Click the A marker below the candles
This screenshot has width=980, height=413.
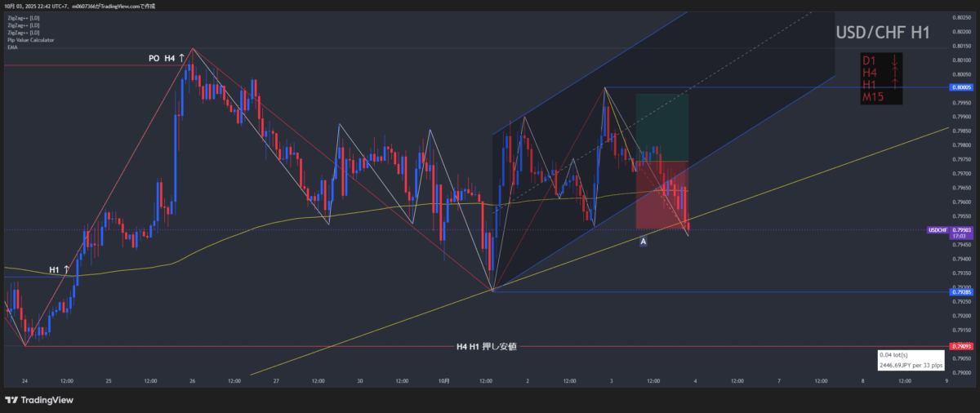tap(644, 242)
